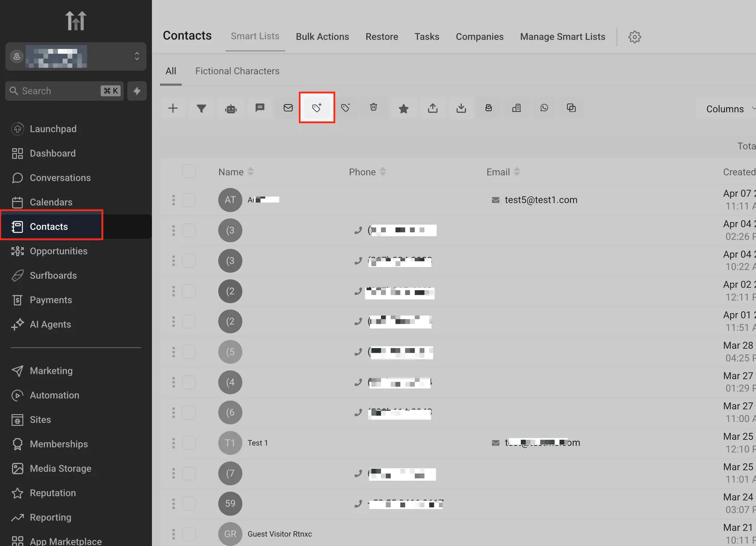Sort contacts by the Name column arrows

point(250,172)
